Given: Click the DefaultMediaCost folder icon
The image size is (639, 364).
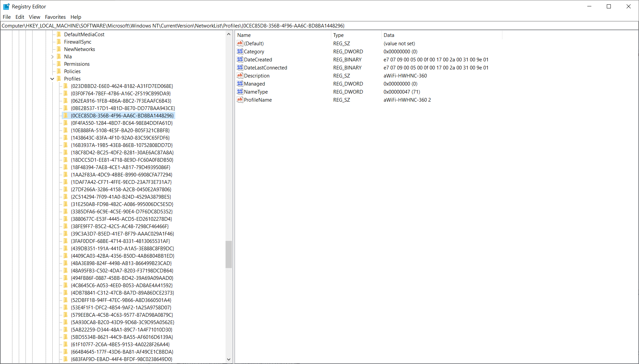Looking at the screenshot, I should coord(59,34).
